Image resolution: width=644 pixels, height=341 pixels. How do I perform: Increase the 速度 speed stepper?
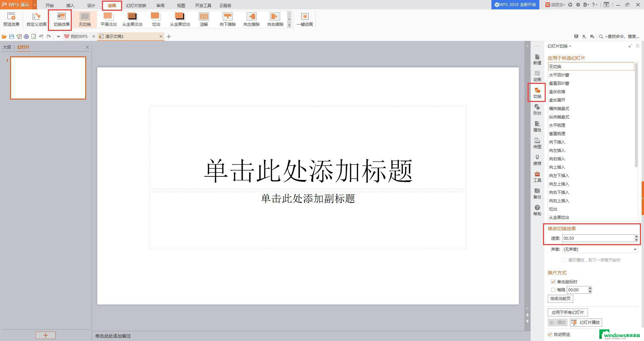pyautogui.click(x=636, y=236)
